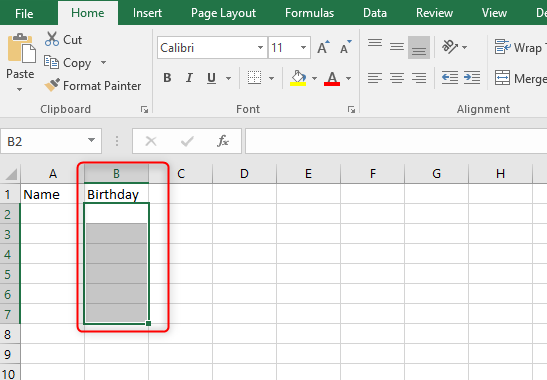Select column A header
The width and height of the screenshot is (547, 380).
coord(53,173)
